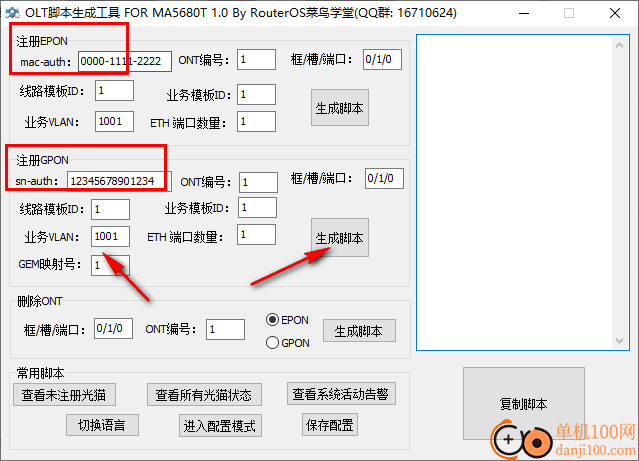Click the GPON ONT编号 input field
The width and height of the screenshot is (639, 461).
[x=258, y=182]
